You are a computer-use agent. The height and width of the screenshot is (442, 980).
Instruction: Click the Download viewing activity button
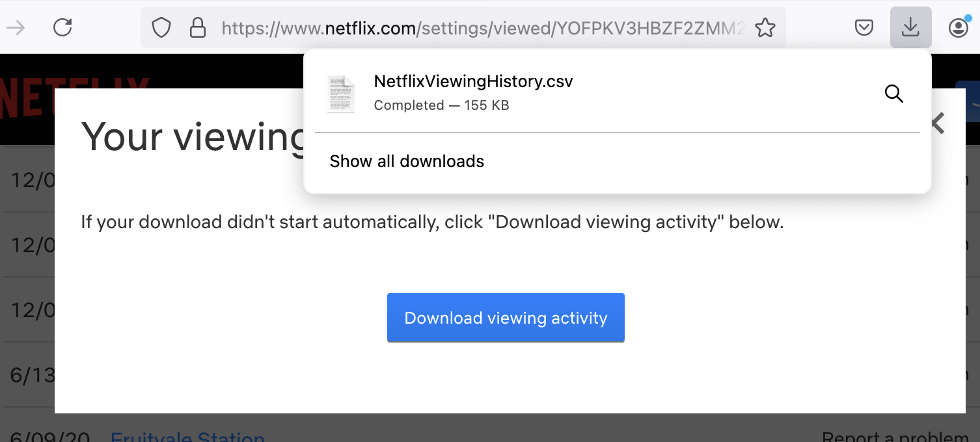click(506, 318)
